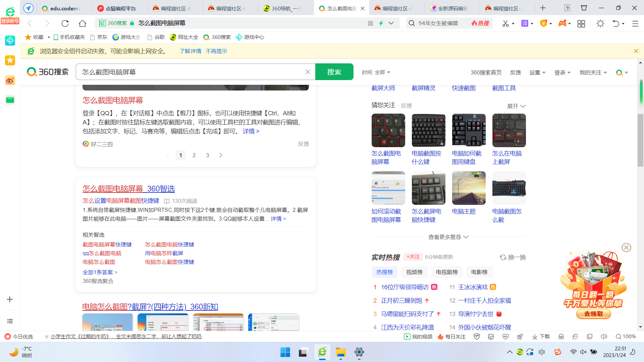Click the 100% zoom control

[626, 337]
